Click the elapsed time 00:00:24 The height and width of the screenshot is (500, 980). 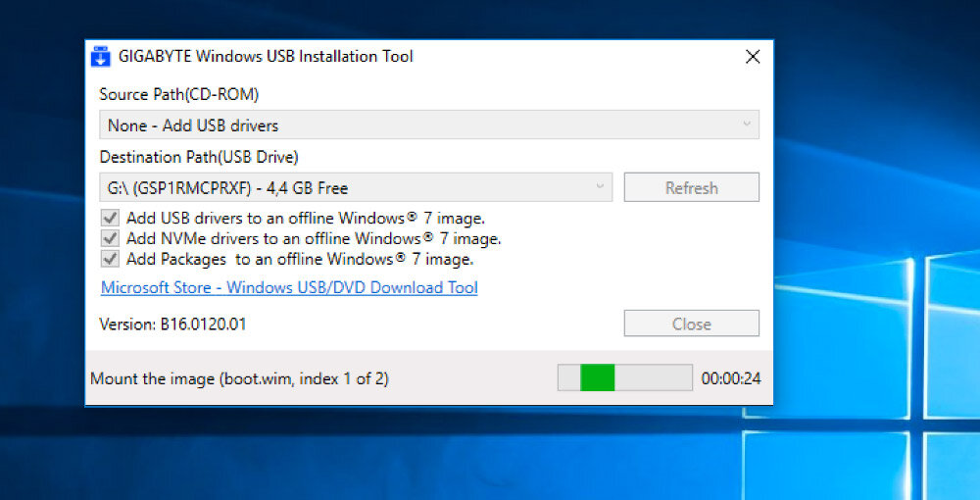click(x=731, y=378)
